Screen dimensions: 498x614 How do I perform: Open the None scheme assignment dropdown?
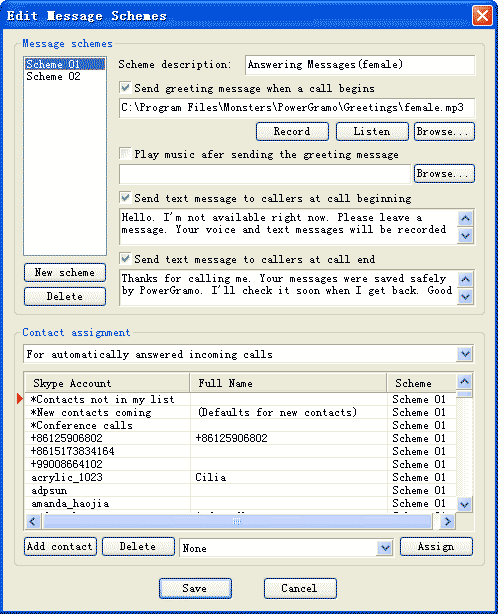coord(385,548)
